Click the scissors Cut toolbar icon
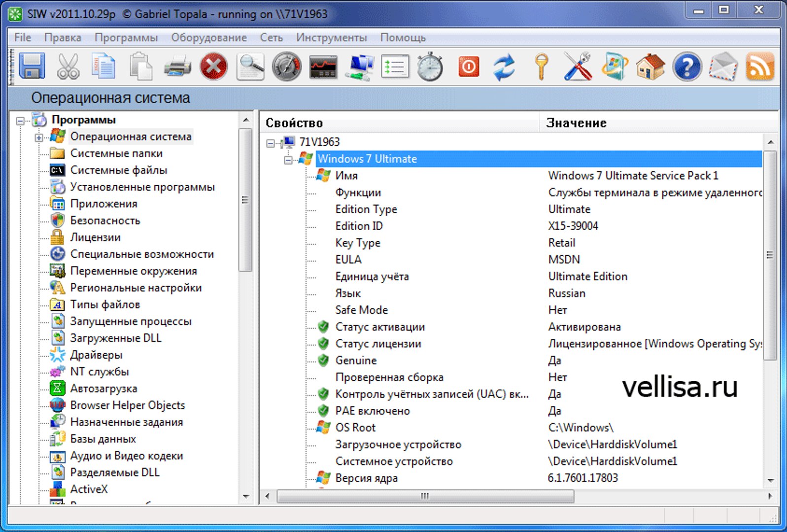Image resolution: width=787 pixels, height=532 pixels. click(x=68, y=66)
